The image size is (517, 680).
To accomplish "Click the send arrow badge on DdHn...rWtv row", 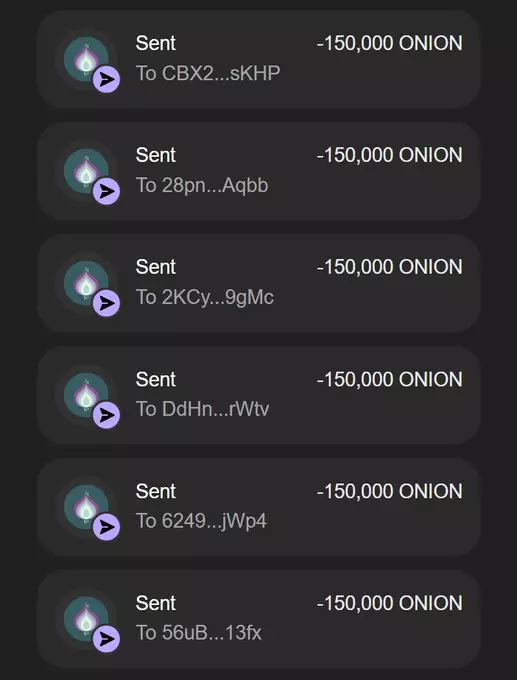I will click(106, 415).
